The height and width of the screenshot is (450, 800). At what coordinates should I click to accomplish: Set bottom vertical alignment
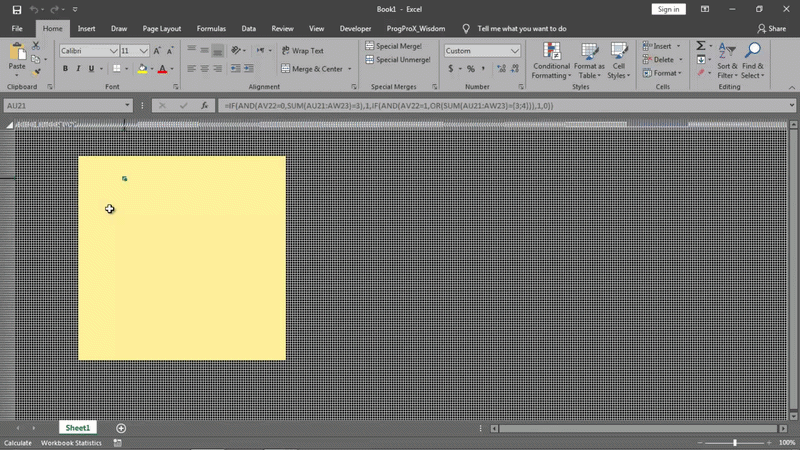[217, 50]
